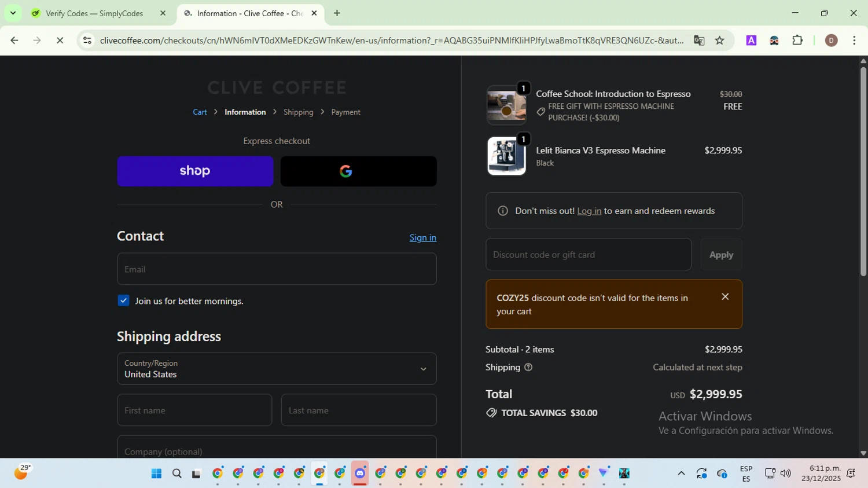The height and width of the screenshot is (488, 868).
Task: Select the Payment breadcrumb step
Action: click(346, 112)
